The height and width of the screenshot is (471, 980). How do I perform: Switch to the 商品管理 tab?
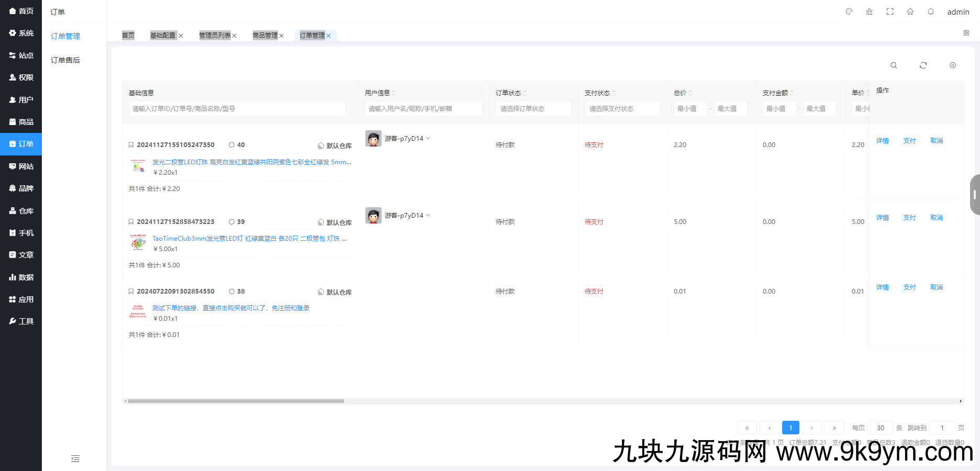pos(265,35)
